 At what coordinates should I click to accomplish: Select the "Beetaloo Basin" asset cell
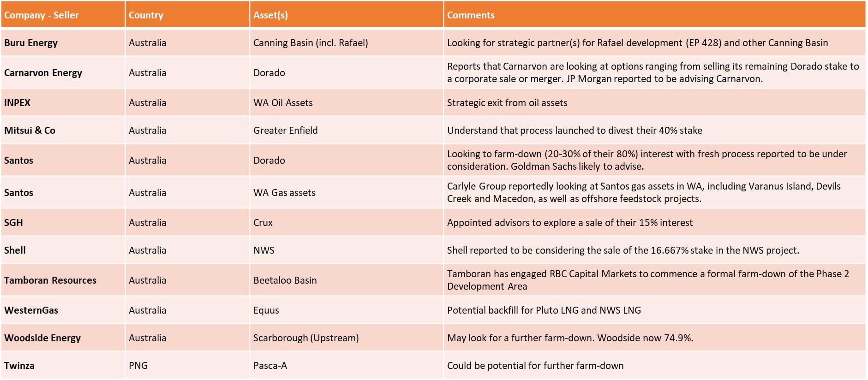tap(285, 280)
